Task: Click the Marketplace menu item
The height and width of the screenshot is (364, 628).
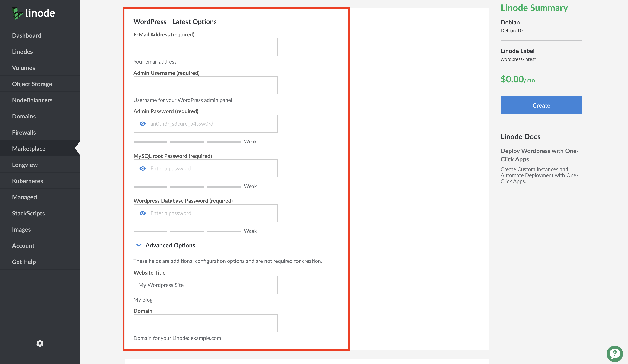Action: click(29, 148)
